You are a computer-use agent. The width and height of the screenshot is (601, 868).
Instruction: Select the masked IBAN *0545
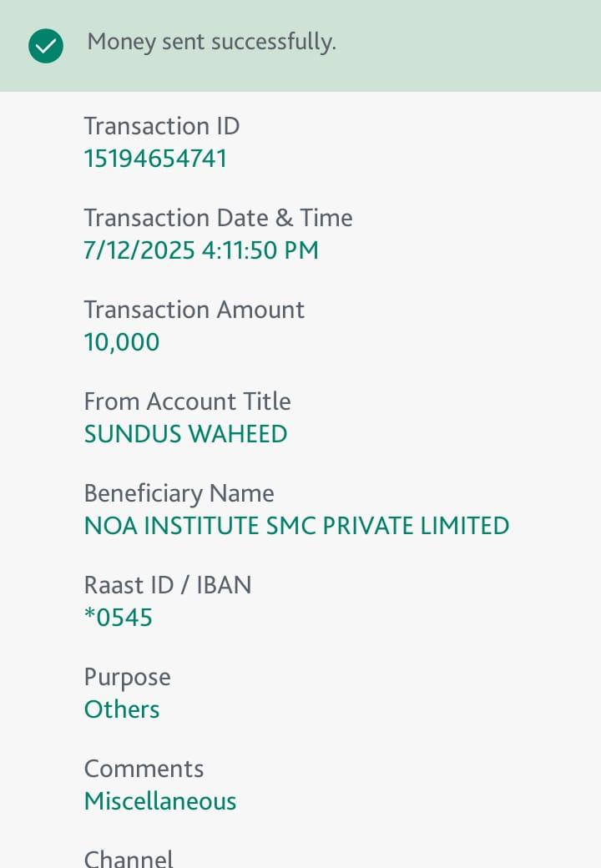click(119, 618)
